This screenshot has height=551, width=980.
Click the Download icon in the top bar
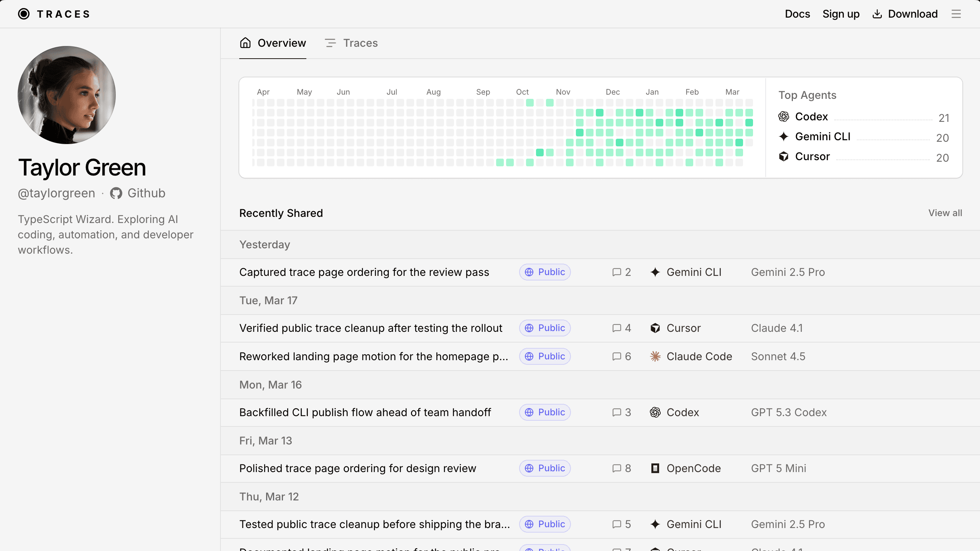pyautogui.click(x=877, y=14)
